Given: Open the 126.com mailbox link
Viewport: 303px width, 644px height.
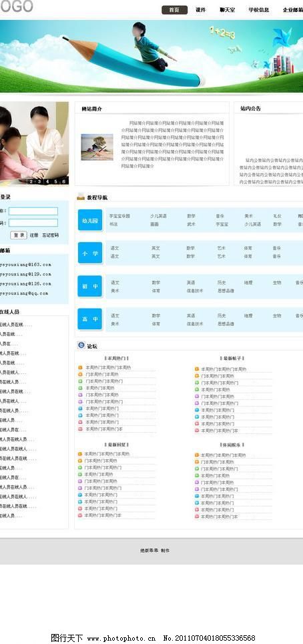Looking at the screenshot, I should coord(25,284).
